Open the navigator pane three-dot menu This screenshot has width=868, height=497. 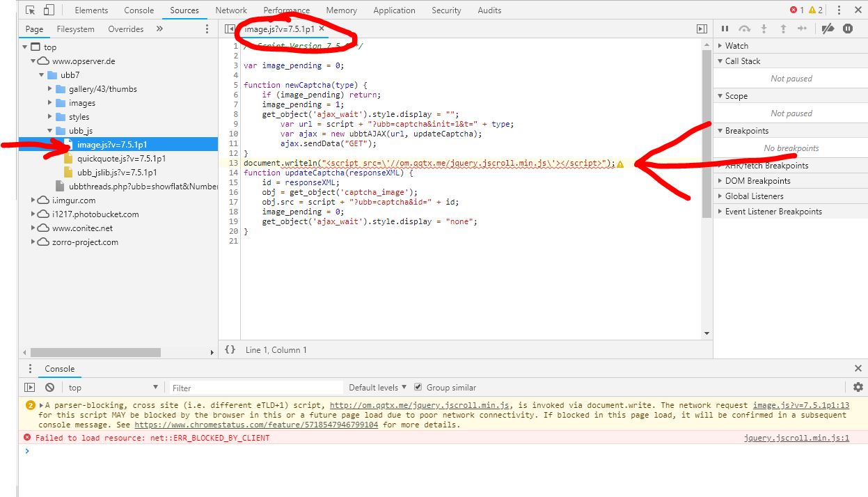pyautogui.click(x=207, y=29)
